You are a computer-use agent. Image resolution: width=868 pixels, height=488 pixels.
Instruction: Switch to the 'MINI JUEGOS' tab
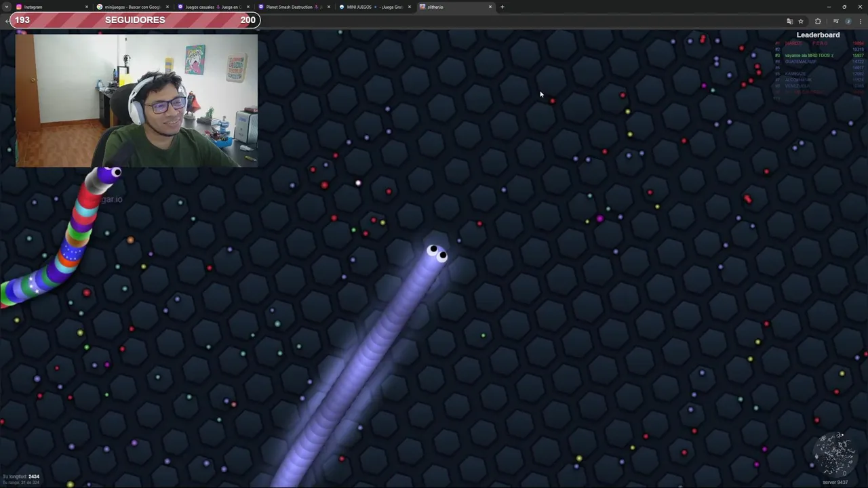tap(375, 7)
